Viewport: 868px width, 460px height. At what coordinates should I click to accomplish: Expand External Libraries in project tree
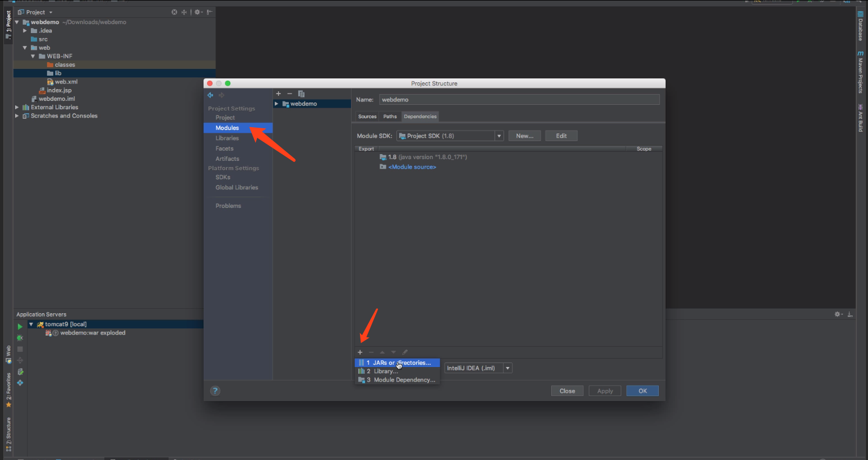point(17,108)
